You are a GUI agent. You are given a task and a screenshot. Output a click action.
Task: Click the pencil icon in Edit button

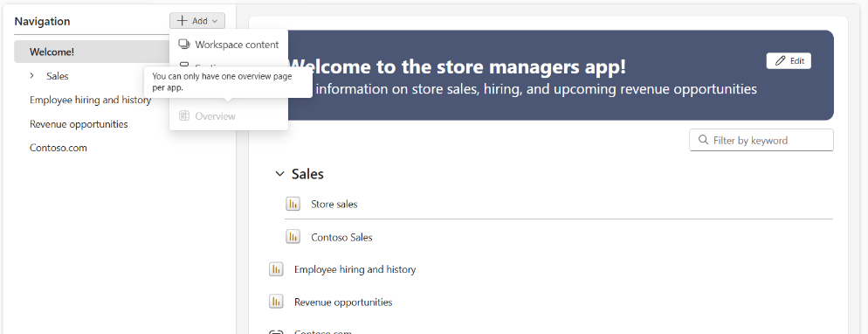781,61
